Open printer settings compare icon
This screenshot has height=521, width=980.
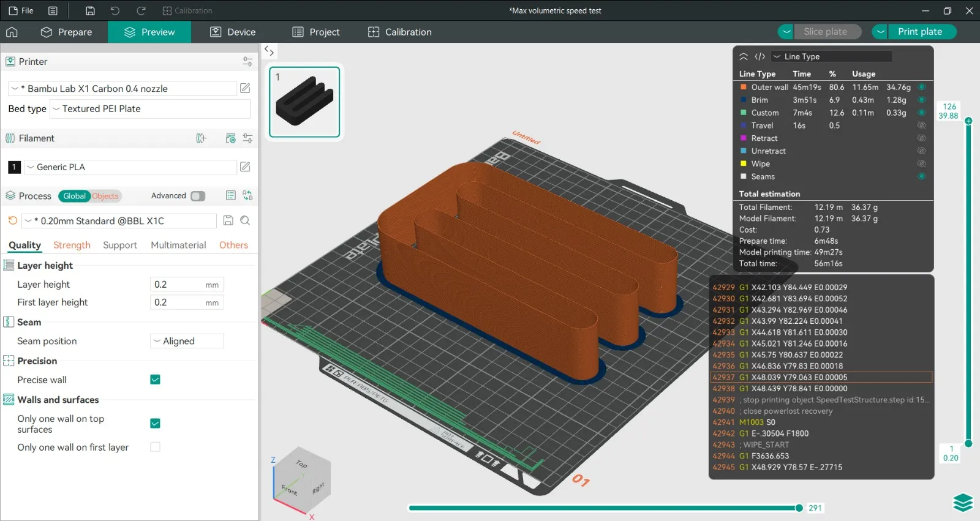(247, 61)
